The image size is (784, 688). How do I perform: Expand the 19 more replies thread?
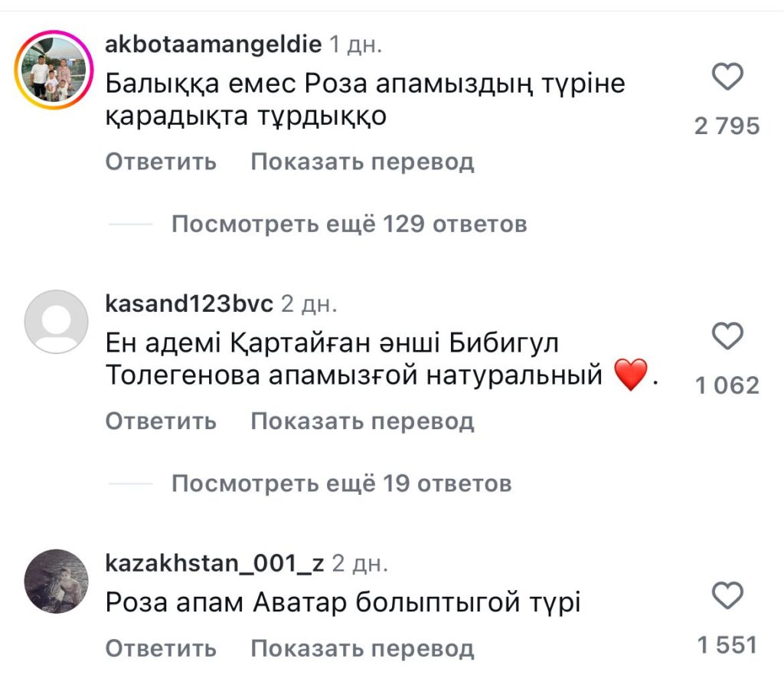click(341, 483)
